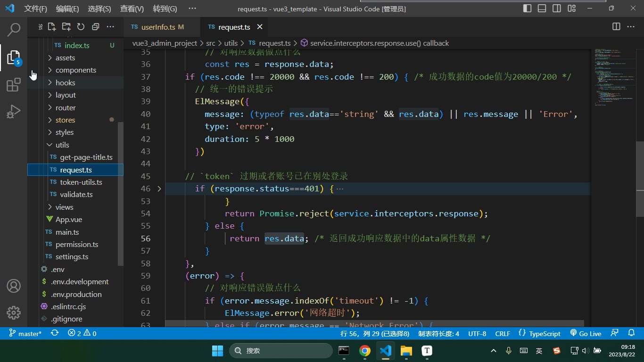The height and width of the screenshot is (362, 644).
Task: Toggle primary side bar layout button
Action: tap(528, 8)
